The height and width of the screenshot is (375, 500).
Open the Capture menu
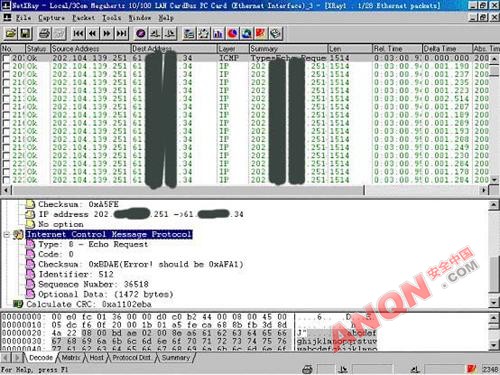point(51,18)
